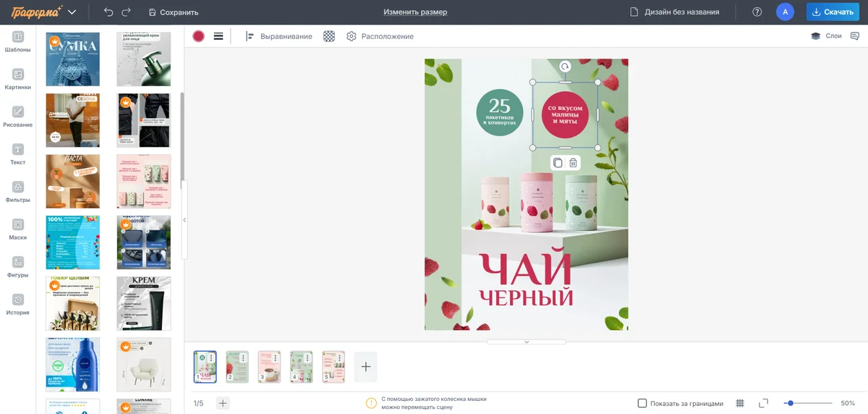This screenshot has width=868, height=414.
Task: Open the crimson fill color swatch
Action: 198,36
